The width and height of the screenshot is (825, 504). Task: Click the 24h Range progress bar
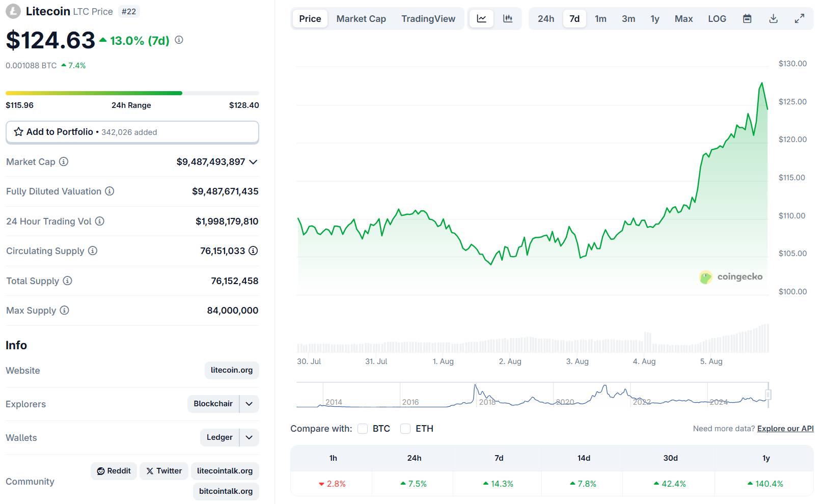click(x=132, y=93)
